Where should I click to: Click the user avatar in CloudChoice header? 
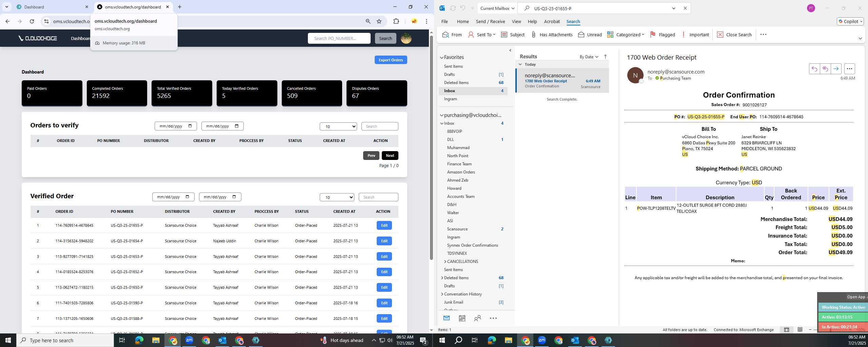click(x=406, y=38)
